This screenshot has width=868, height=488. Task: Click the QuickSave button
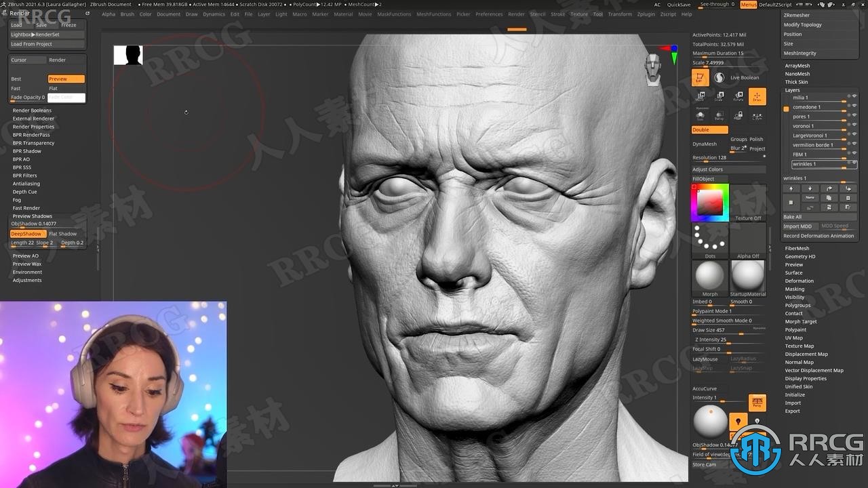(679, 5)
